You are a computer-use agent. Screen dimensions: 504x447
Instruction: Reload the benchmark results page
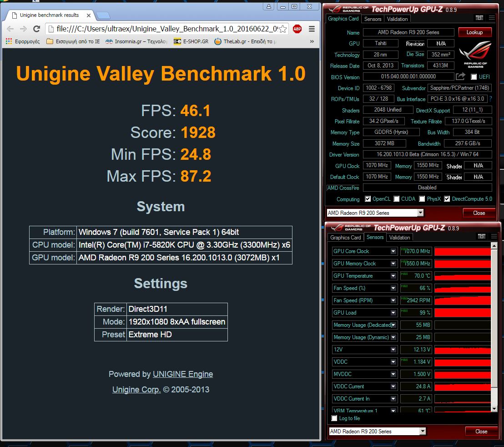click(x=37, y=29)
